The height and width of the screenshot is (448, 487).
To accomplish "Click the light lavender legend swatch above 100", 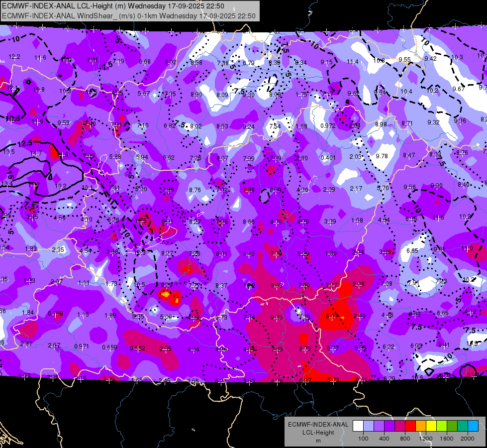I will pos(369,426).
